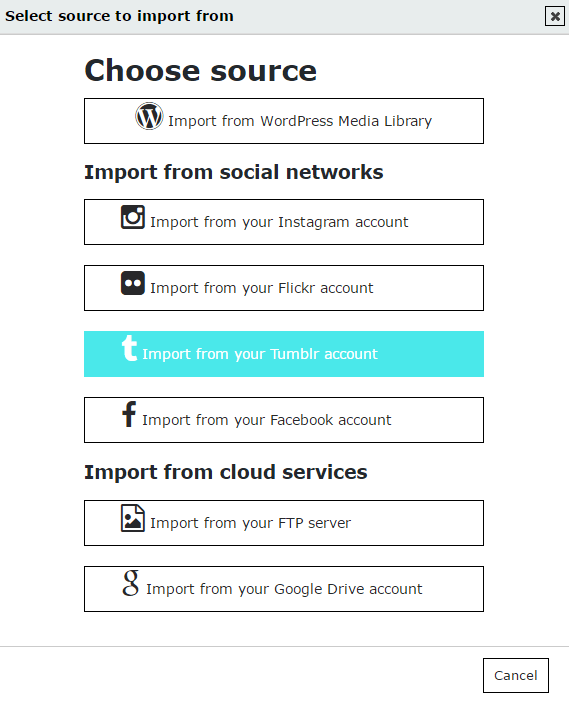This screenshot has width=570, height=704.
Task: Pick Import from your Flickr account
Action: click(x=284, y=288)
